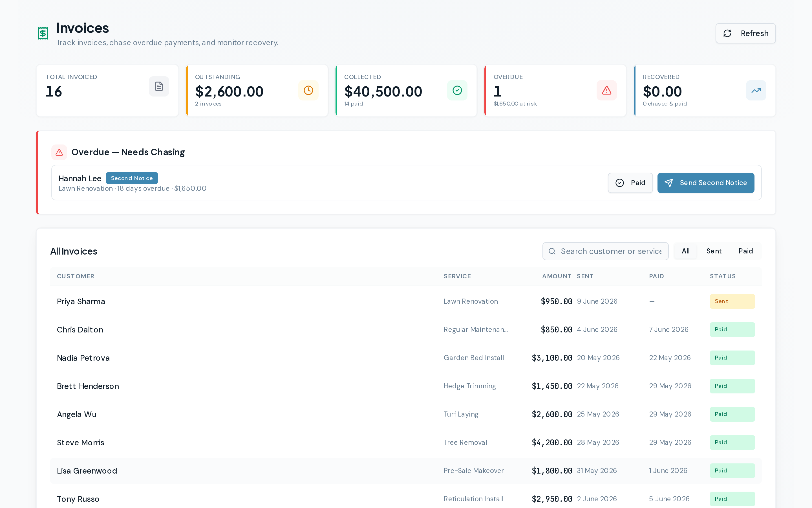The image size is (812, 508).
Task: Click the Pre-Sale Makeover service cell
Action: (x=473, y=471)
